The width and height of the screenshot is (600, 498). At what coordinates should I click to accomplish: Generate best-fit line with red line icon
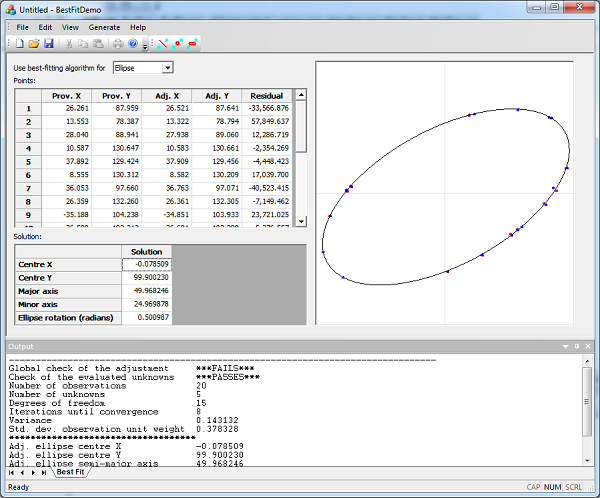[163, 44]
